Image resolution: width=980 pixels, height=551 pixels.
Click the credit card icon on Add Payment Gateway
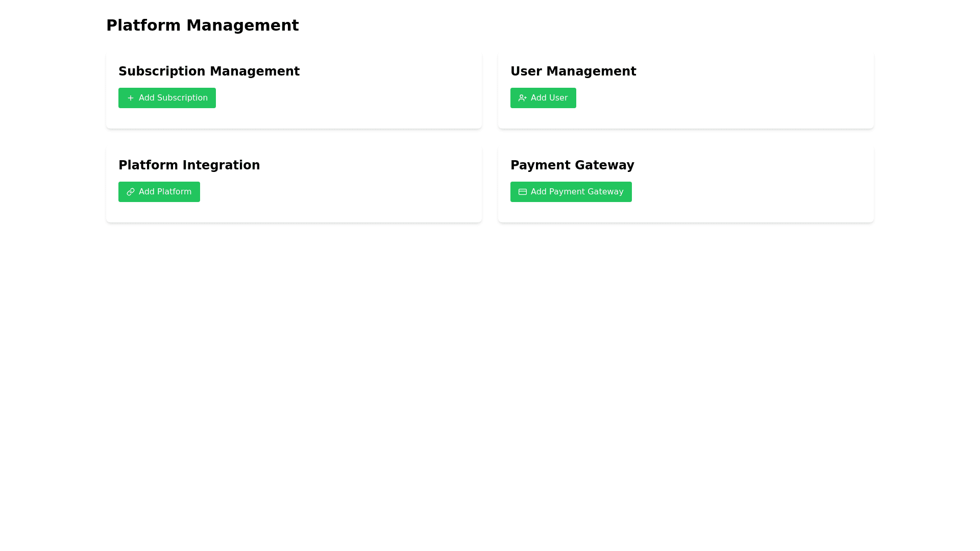tap(522, 192)
